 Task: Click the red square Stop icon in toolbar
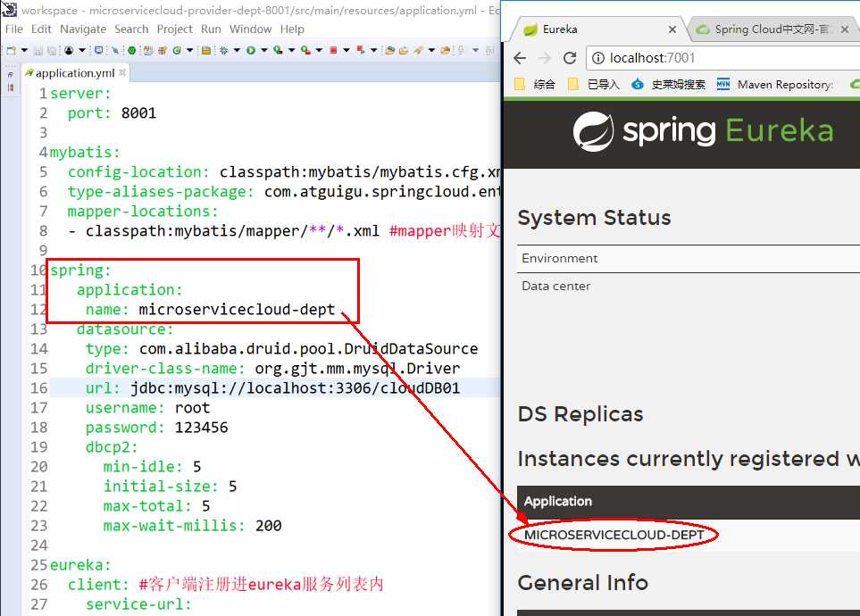coord(333,51)
